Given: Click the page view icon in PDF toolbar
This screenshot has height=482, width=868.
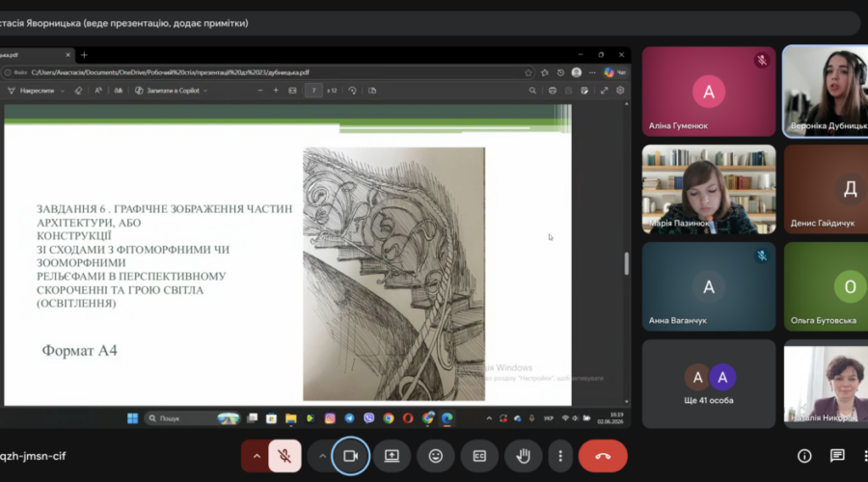Looking at the screenshot, I should click(372, 91).
